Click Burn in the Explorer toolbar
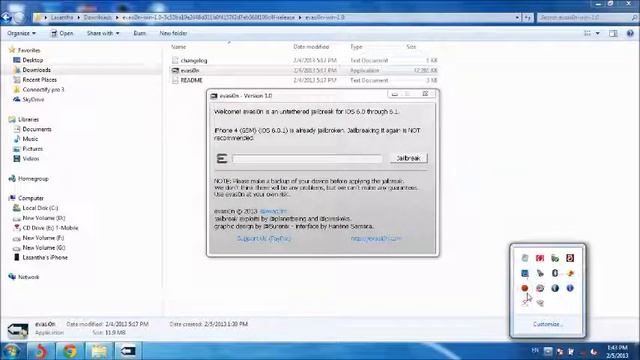This screenshot has height=360, width=640. click(x=140, y=33)
